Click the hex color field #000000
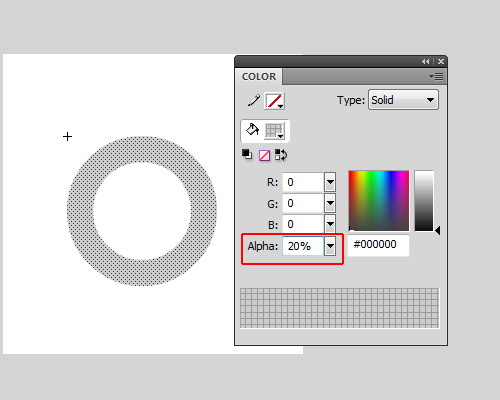 pyautogui.click(x=378, y=245)
